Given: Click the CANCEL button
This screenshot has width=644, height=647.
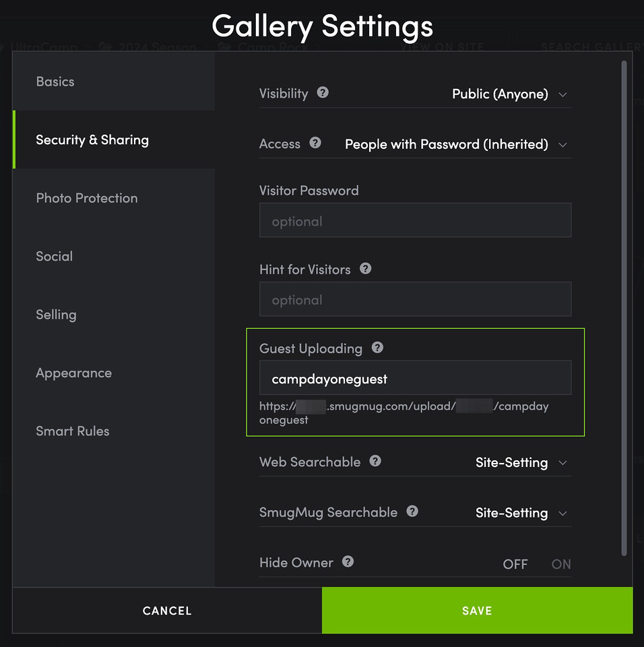Looking at the screenshot, I should tap(167, 611).
